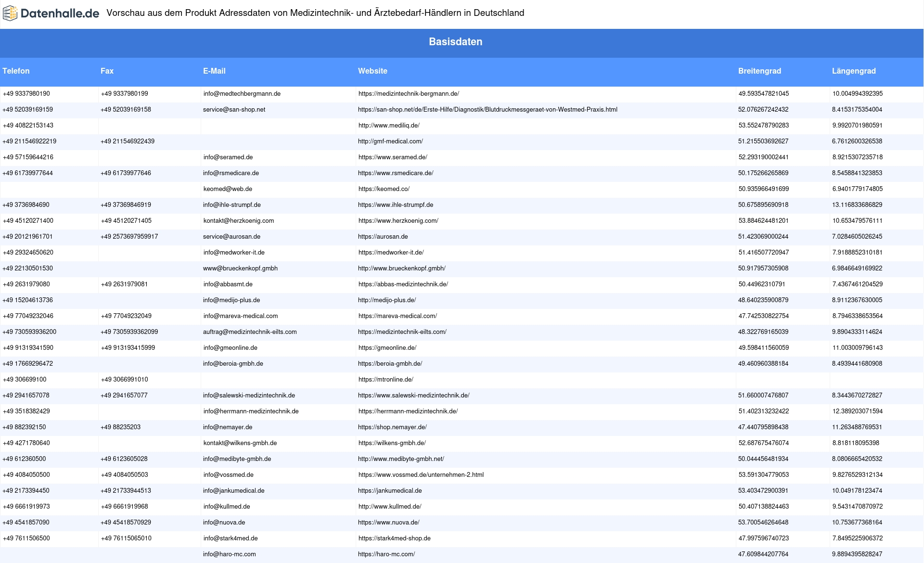The image size is (924, 563).
Task: Select email info@medtechbergmann.de
Action: (242, 94)
